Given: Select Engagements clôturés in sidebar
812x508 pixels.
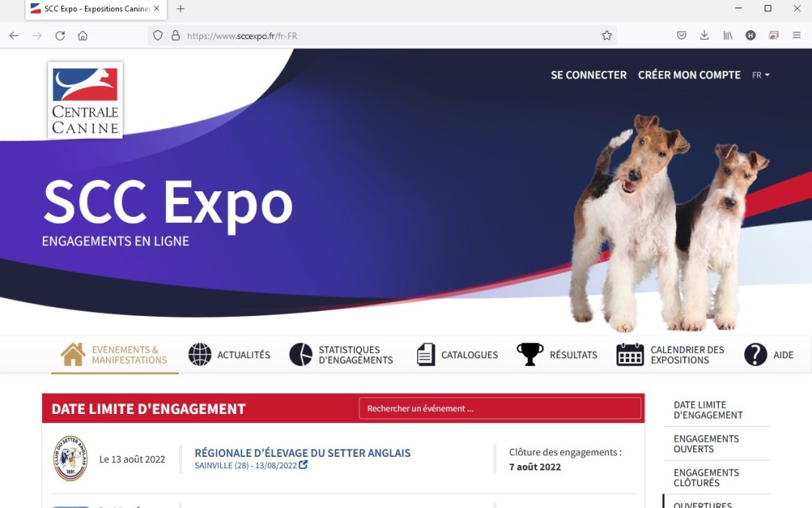Looking at the screenshot, I should click(706, 477).
